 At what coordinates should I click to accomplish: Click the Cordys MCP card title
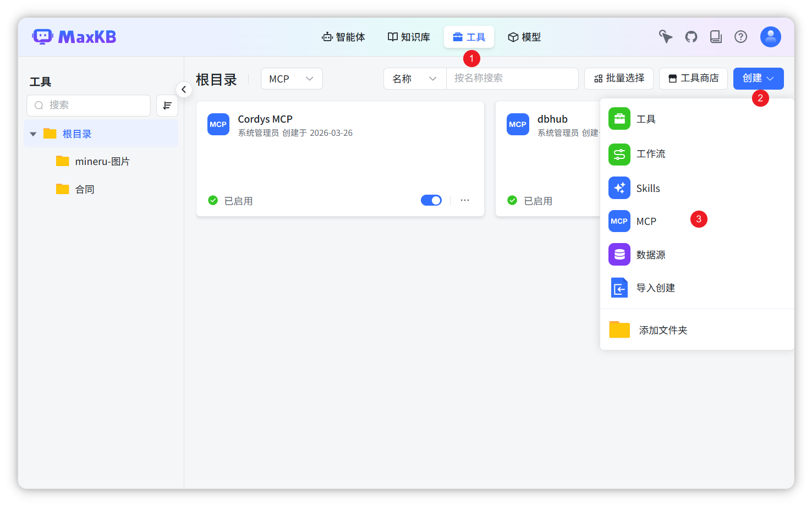[265, 119]
